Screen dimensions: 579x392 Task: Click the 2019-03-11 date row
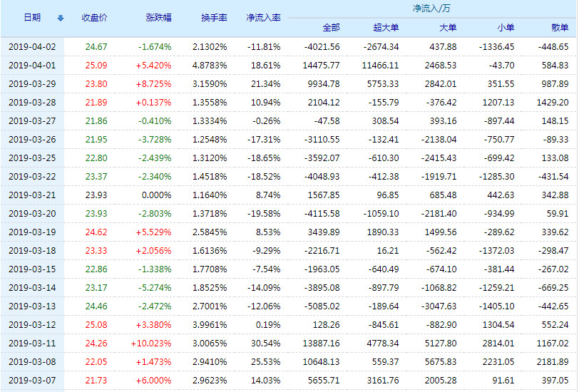coord(32,343)
